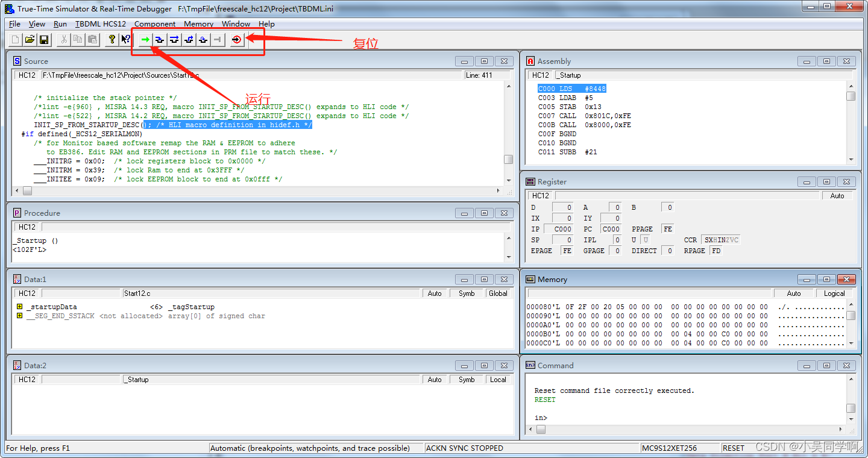Image resolution: width=868 pixels, height=458 pixels.
Task: Open the Window menu
Action: [236, 24]
